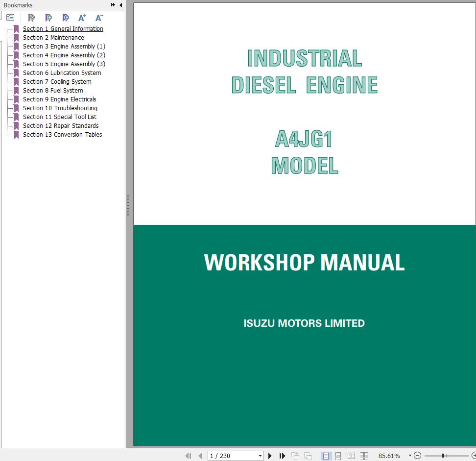Expand the bookmarks panel with double arrow
The width and height of the screenshot is (476, 461).
click(113, 5)
